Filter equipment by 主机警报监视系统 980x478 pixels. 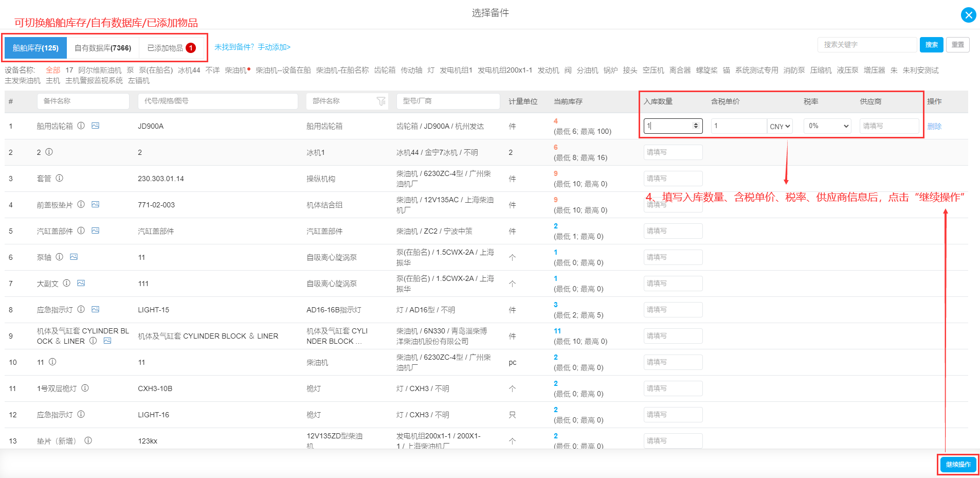[x=94, y=80]
